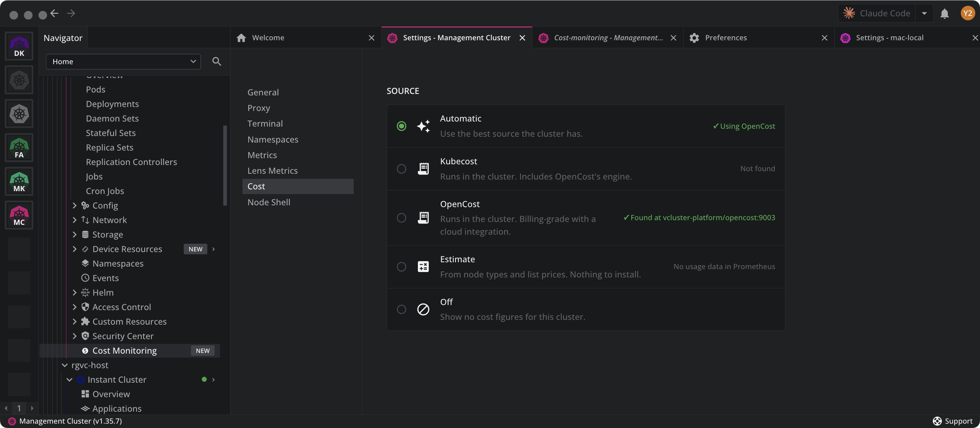This screenshot has height=428, width=980.
Task: Click the OpenCost receipt icon
Action: point(423,218)
